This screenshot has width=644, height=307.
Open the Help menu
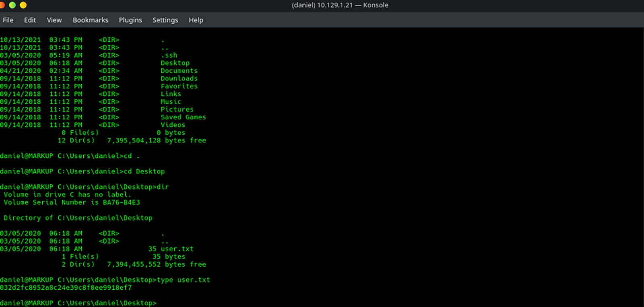(x=196, y=20)
